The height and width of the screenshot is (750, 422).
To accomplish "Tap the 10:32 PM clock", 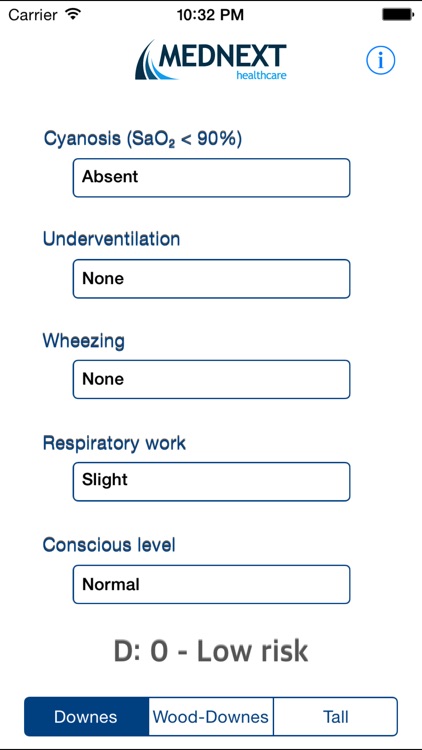I will [x=211, y=15].
